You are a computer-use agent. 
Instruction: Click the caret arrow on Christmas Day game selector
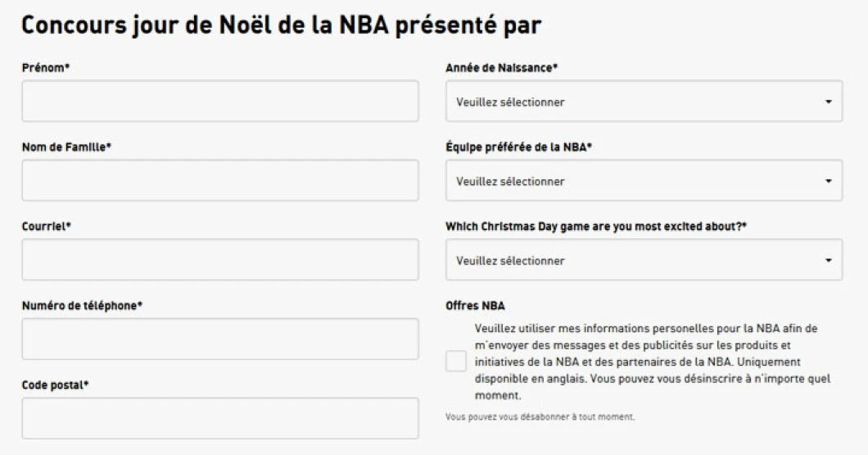[x=828, y=261]
